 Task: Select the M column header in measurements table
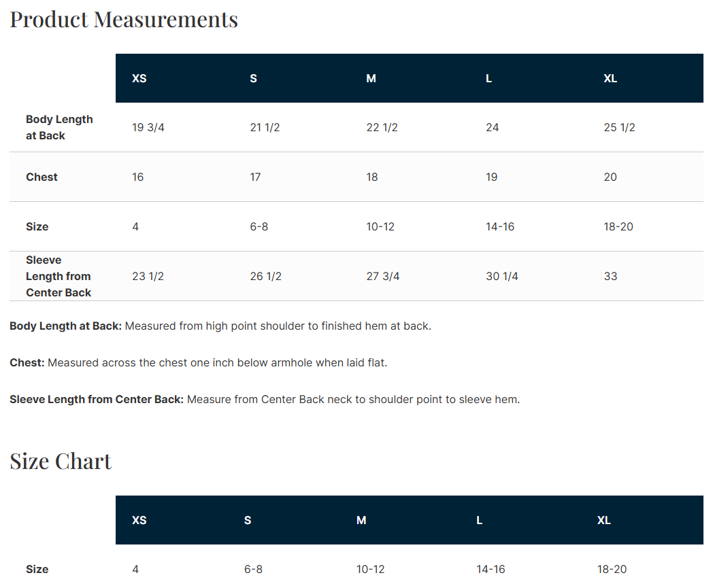371,79
